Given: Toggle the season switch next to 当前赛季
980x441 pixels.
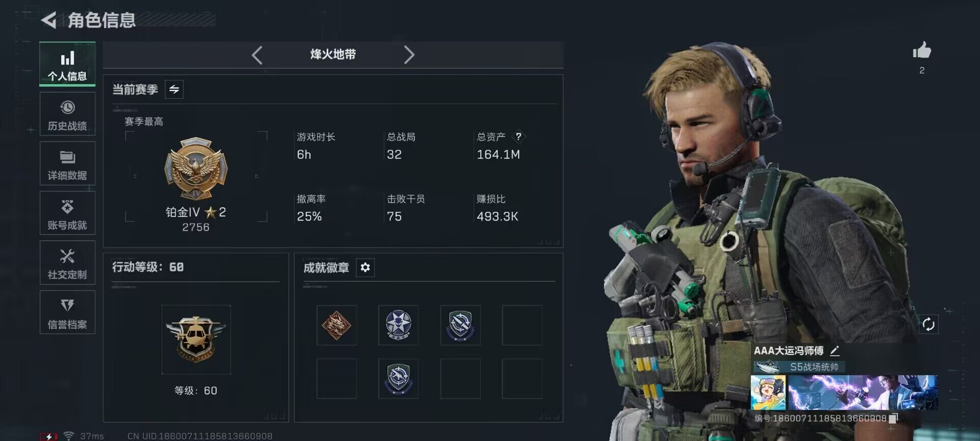Looking at the screenshot, I should click(x=174, y=89).
